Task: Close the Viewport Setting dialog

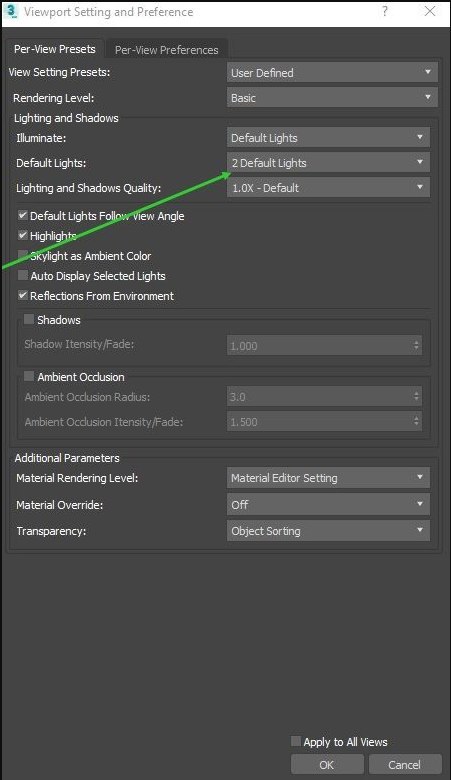Action: pos(430,11)
